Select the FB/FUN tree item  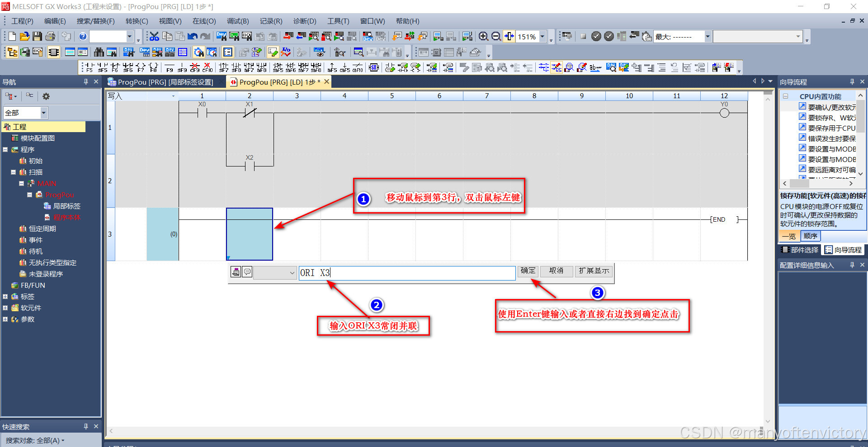click(x=33, y=285)
